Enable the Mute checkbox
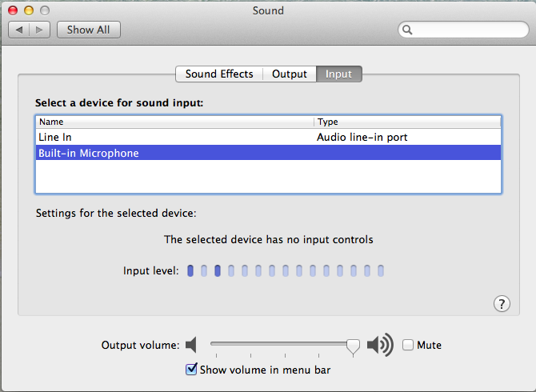The height and width of the screenshot is (392, 536). [x=408, y=345]
